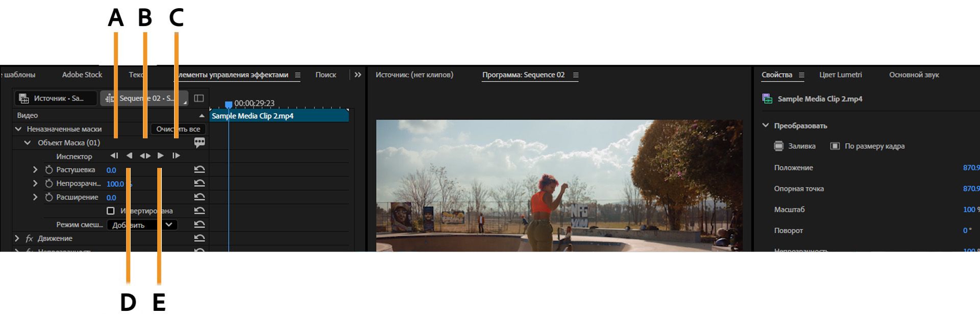Reset the Инвертирована parameter

pyautogui.click(x=200, y=211)
